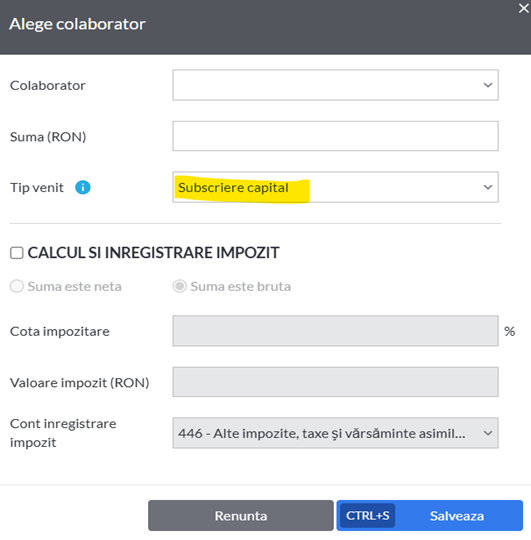
Task: Open the Colaborator combo box
Action: [335, 85]
